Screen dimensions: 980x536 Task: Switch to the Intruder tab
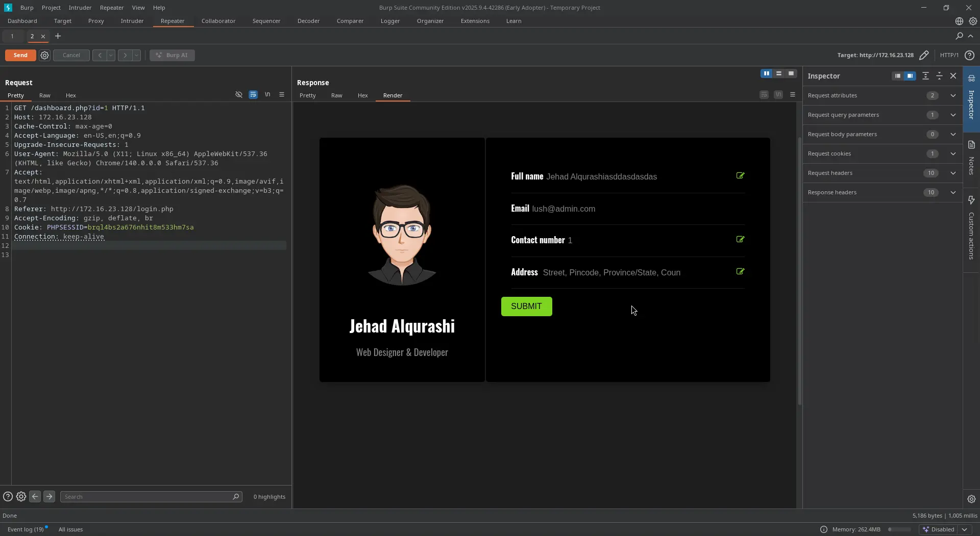(132, 21)
